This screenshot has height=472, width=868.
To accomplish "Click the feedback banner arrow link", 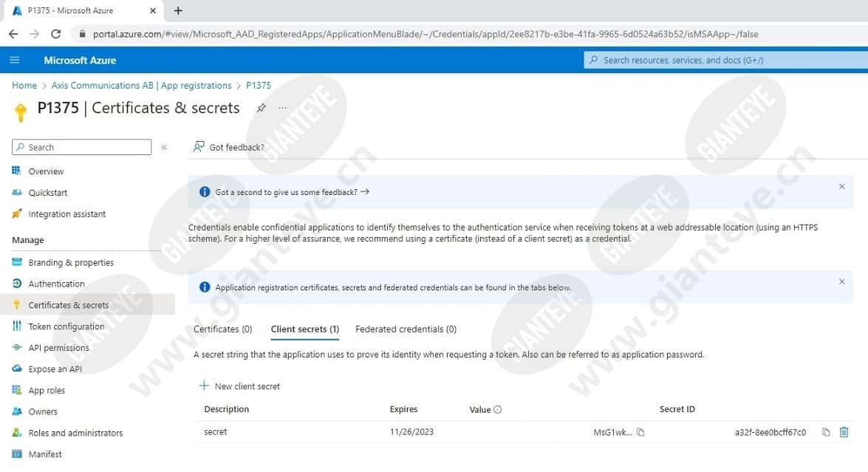I will pos(365,191).
